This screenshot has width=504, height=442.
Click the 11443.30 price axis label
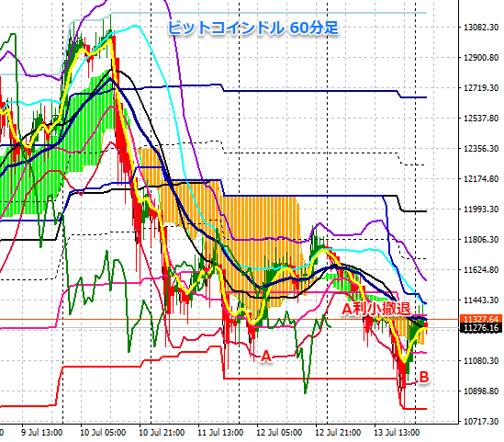481,300
